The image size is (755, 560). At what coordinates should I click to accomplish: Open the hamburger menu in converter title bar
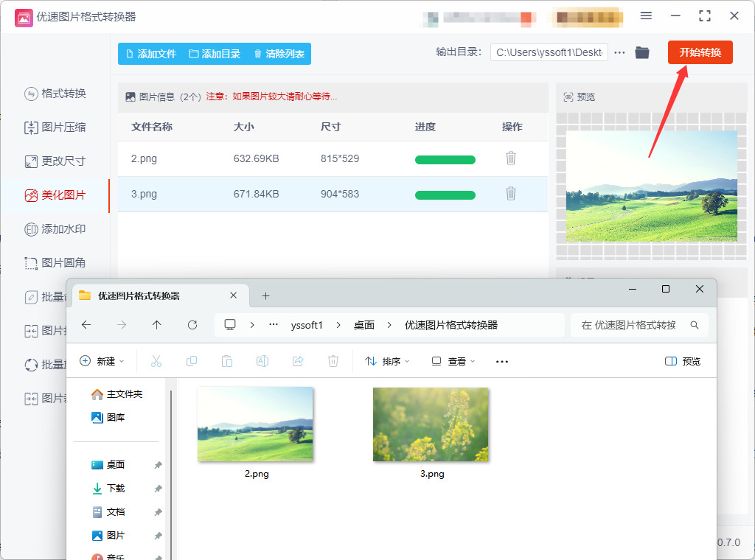tap(646, 16)
